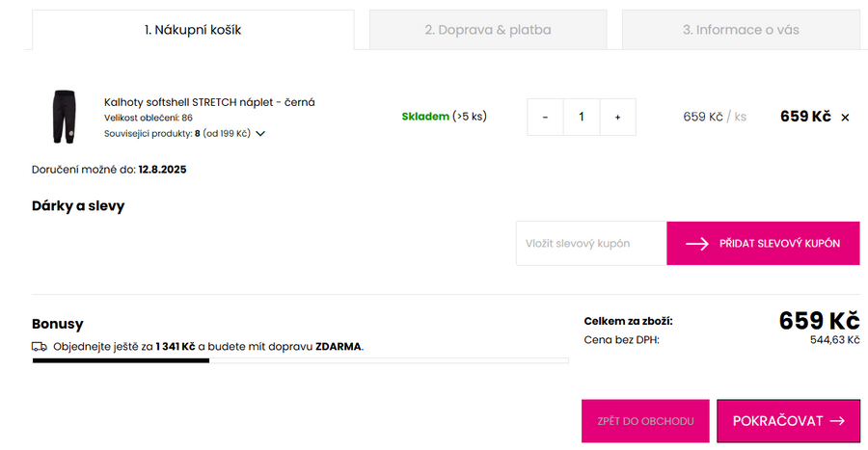Click the Skladem availability text
This screenshot has width=868, height=450.
(425, 117)
